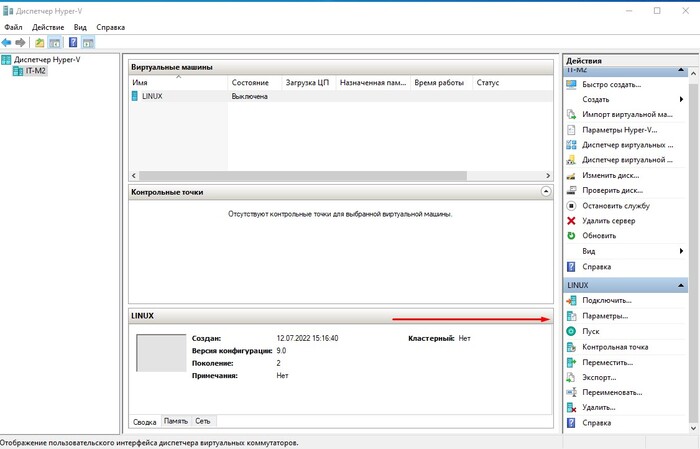Expand the Вид submenu arrow
The height and width of the screenshot is (449, 700).
coord(681,251)
